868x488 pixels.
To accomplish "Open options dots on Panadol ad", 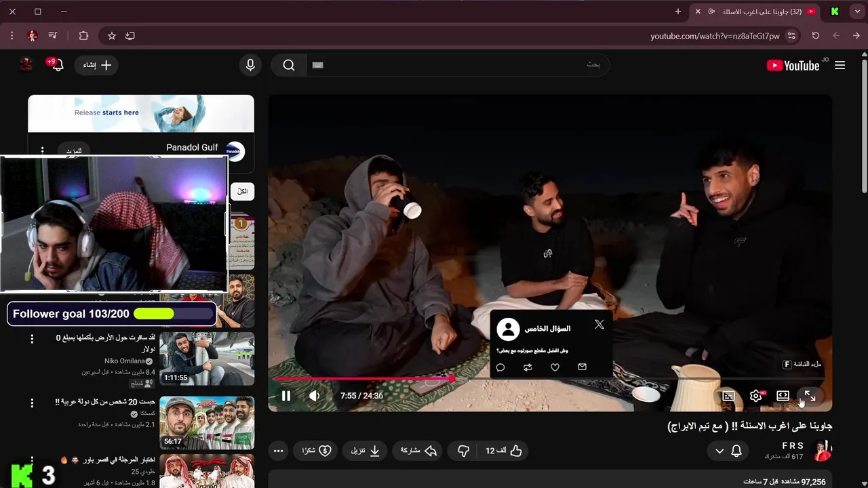I will (x=42, y=150).
